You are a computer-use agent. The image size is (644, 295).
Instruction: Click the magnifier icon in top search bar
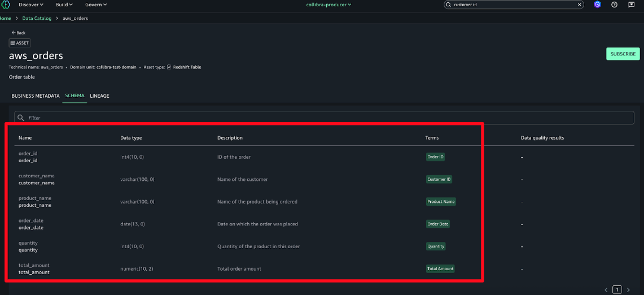point(449,5)
